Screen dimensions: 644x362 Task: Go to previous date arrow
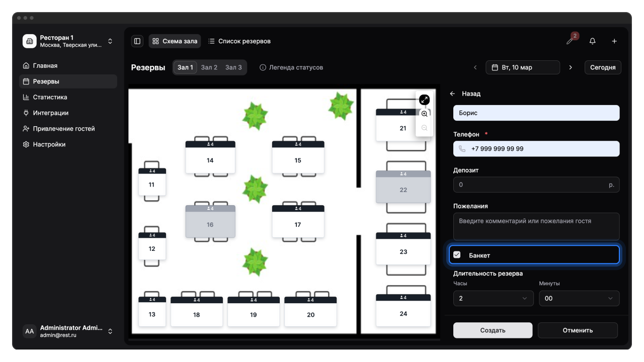[475, 67]
